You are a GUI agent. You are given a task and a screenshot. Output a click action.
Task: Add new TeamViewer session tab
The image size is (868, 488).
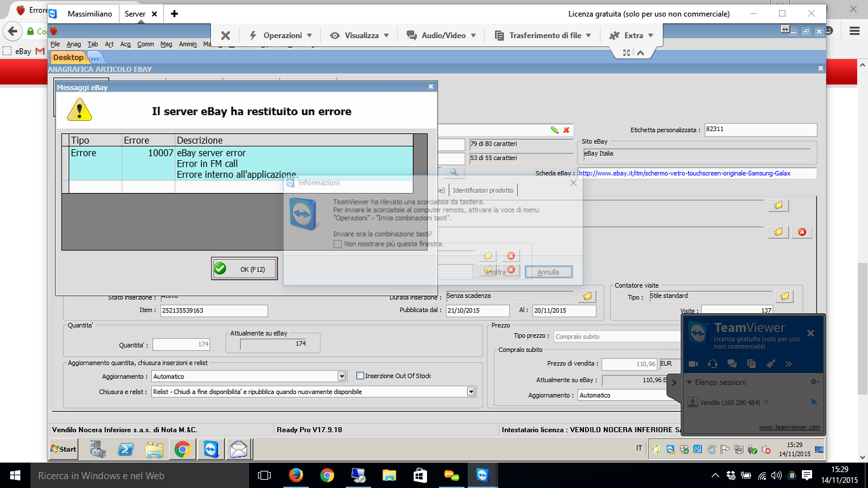pyautogui.click(x=175, y=14)
